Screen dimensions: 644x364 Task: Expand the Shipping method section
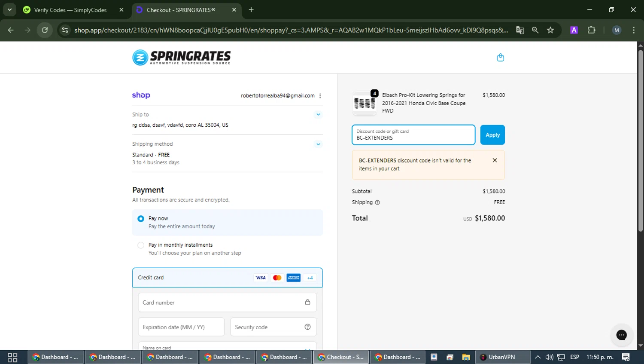(318, 144)
